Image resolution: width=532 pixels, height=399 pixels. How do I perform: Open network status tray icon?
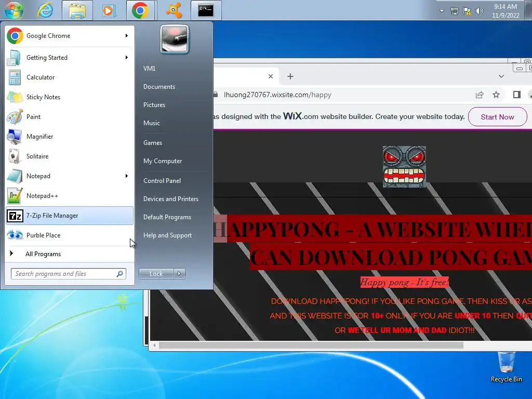click(454, 11)
